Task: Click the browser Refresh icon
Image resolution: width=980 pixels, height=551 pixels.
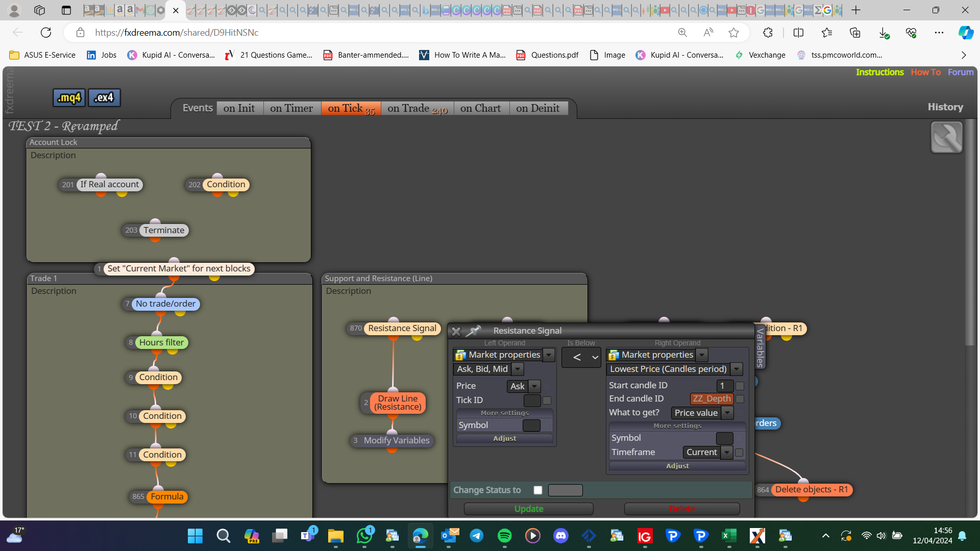Action: tap(46, 33)
